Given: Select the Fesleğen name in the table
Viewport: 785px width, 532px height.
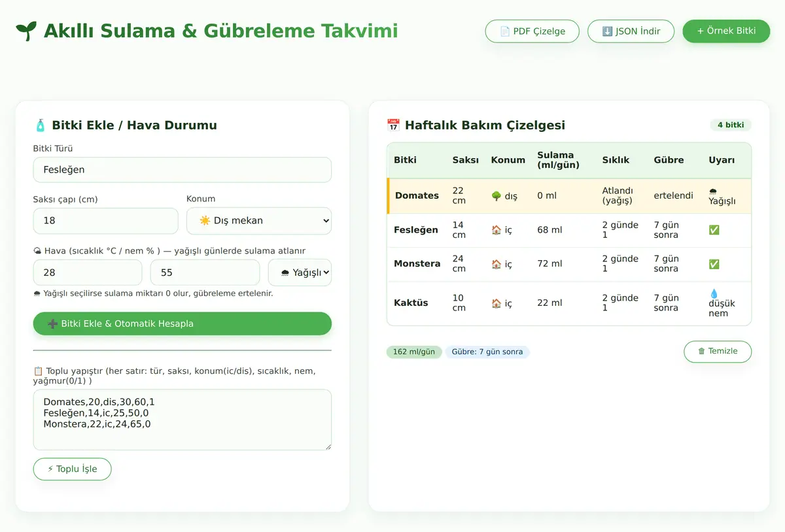Looking at the screenshot, I should tap(416, 230).
